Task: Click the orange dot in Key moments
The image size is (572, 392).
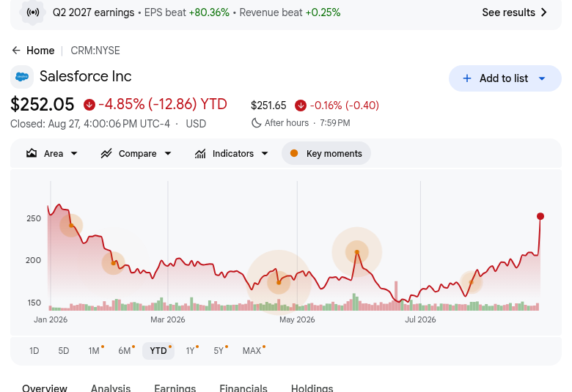Action: point(294,154)
